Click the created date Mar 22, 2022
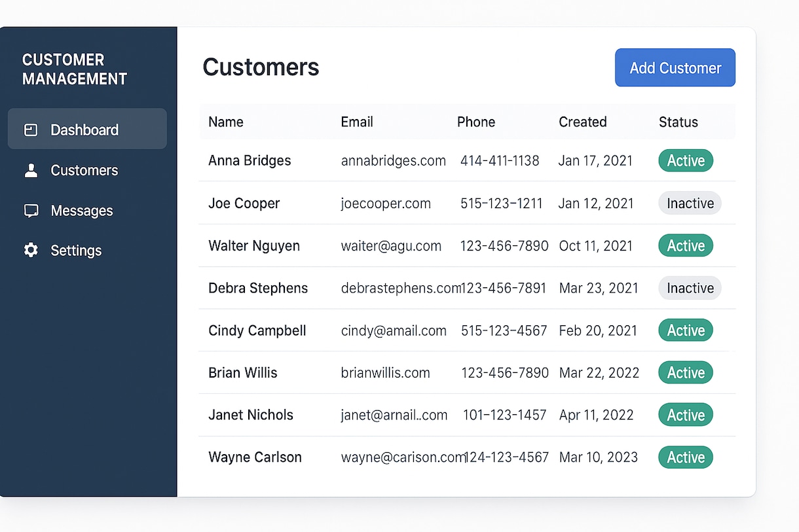The height and width of the screenshot is (532, 799). click(x=599, y=372)
